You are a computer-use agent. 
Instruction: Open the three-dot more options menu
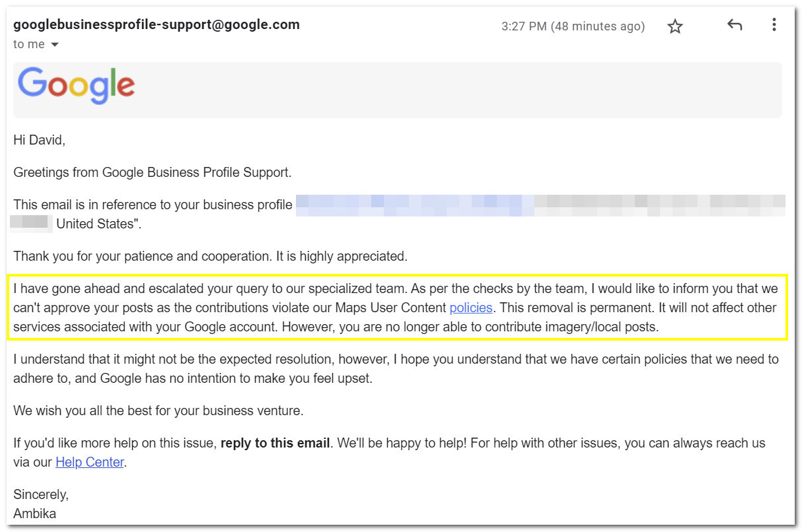pos(774,25)
